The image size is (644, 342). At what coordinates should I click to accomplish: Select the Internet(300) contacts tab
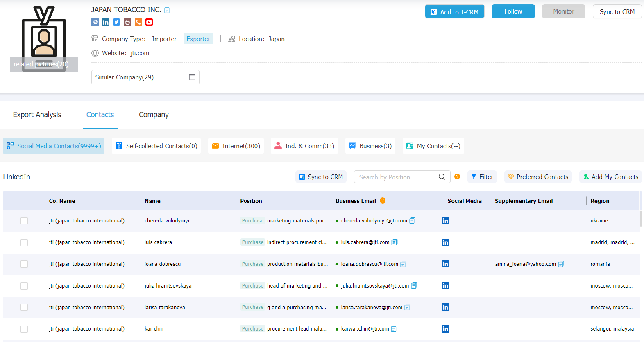(236, 146)
